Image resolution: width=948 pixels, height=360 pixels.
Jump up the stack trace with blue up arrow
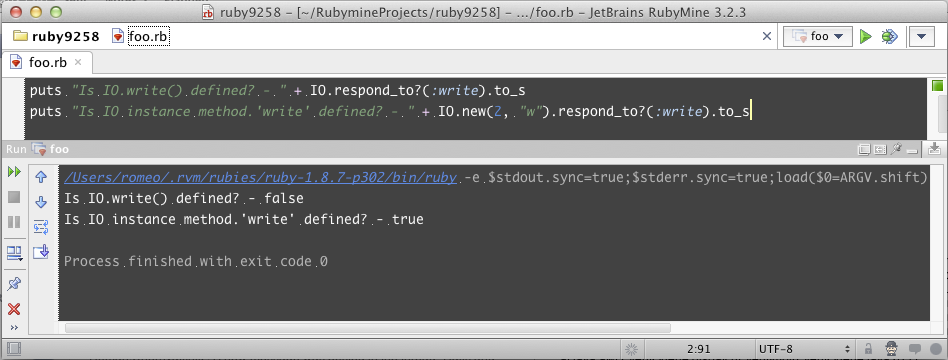point(41,177)
